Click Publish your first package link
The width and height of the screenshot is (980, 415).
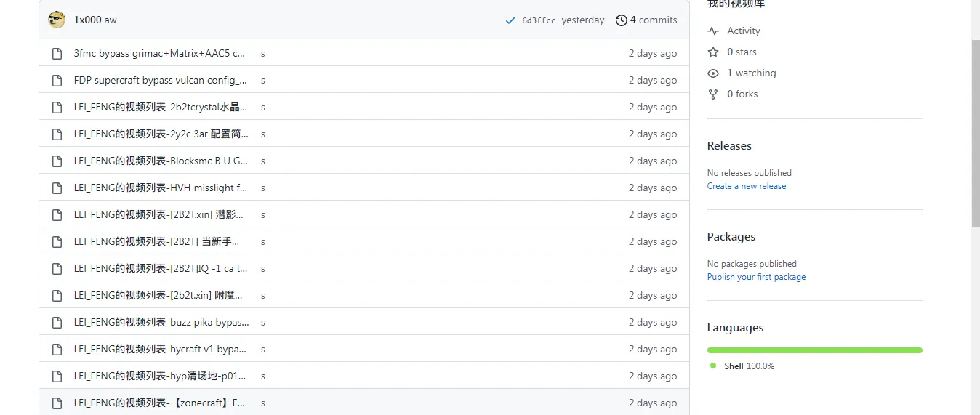[756, 277]
